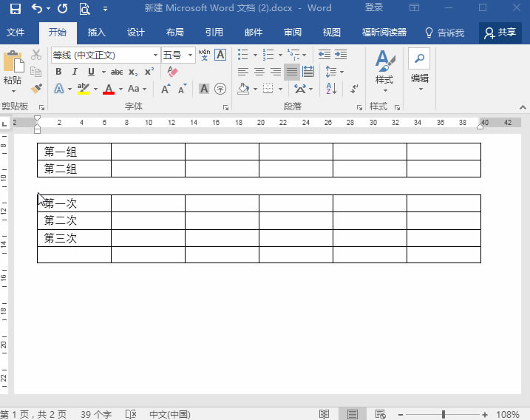
Task: Click the table cell containing 第一组
Action: [74, 152]
